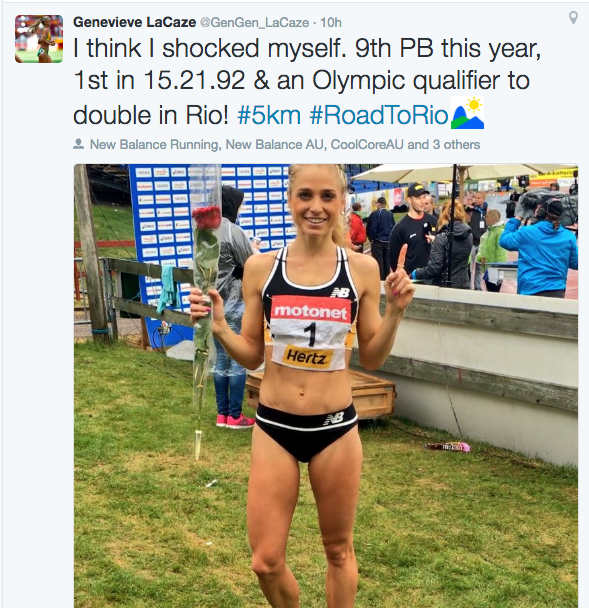Click the tweet text to expand it

coord(306,81)
